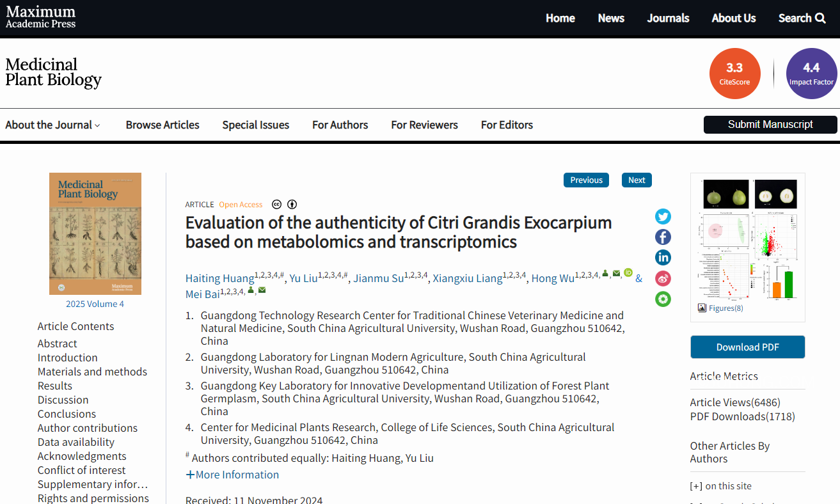This screenshot has width=840, height=504.
Task: Expand the [+] on this site list
Action: click(720, 486)
